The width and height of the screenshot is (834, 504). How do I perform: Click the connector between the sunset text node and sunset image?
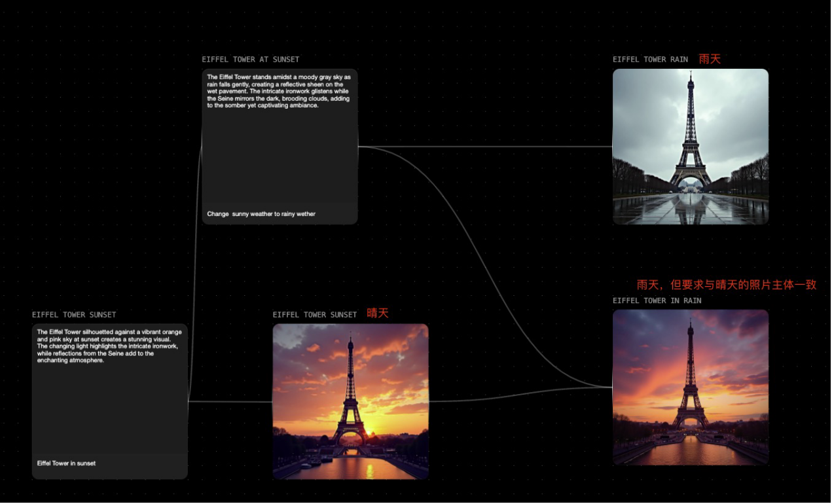point(229,402)
